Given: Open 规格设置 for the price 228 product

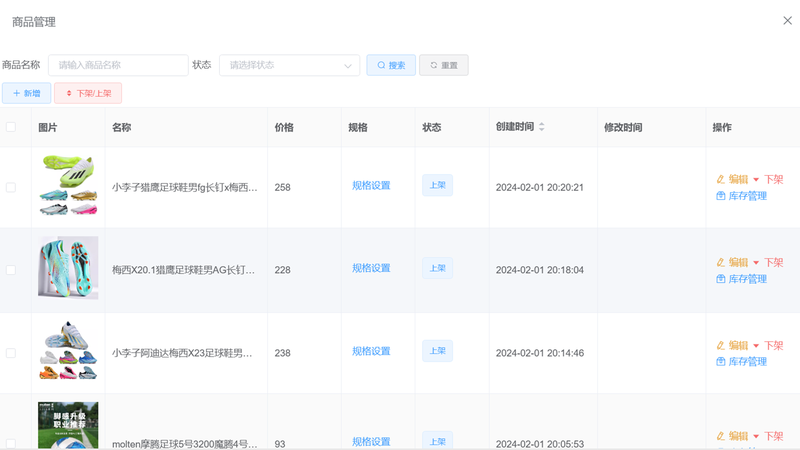Looking at the screenshot, I should click(371, 269).
